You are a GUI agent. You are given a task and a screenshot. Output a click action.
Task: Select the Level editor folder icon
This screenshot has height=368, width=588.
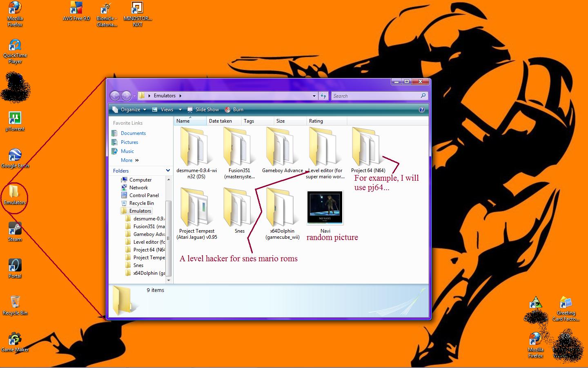point(324,153)
